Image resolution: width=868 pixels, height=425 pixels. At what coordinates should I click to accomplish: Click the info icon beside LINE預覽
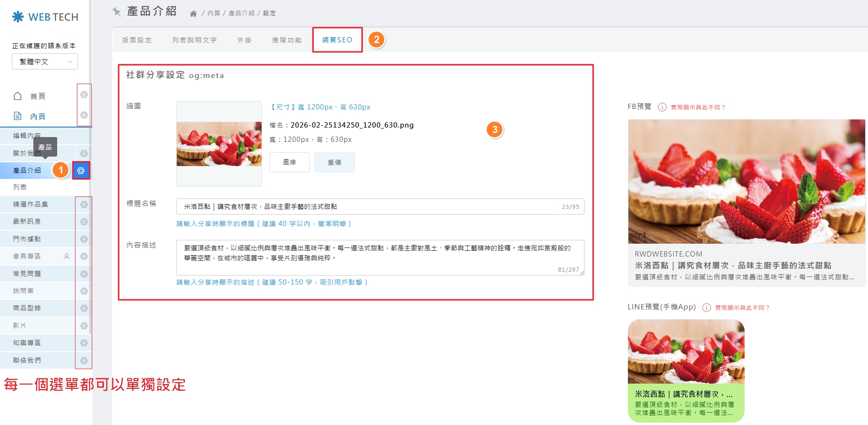[x=707, y=307]
